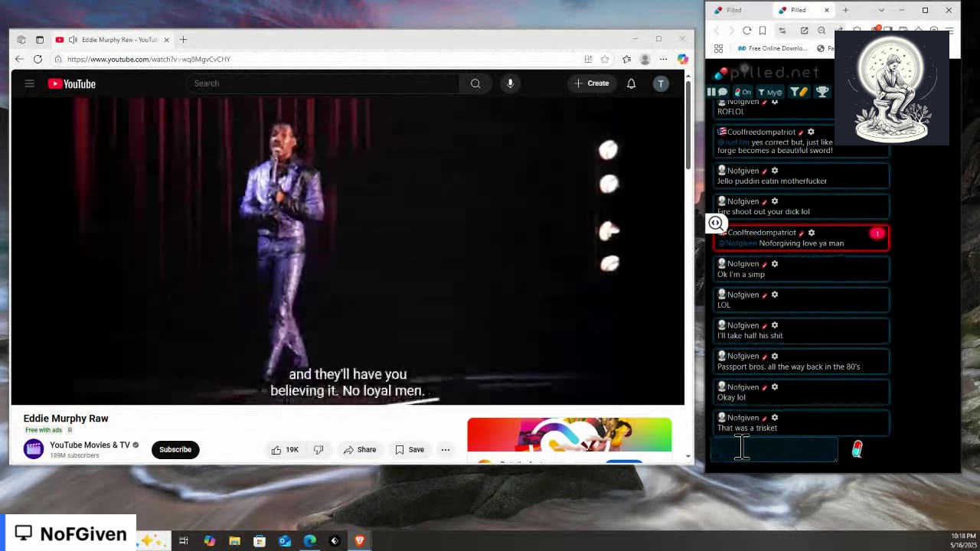Click the Pilled.net logo
980x551 pixels.
point(766,73)
